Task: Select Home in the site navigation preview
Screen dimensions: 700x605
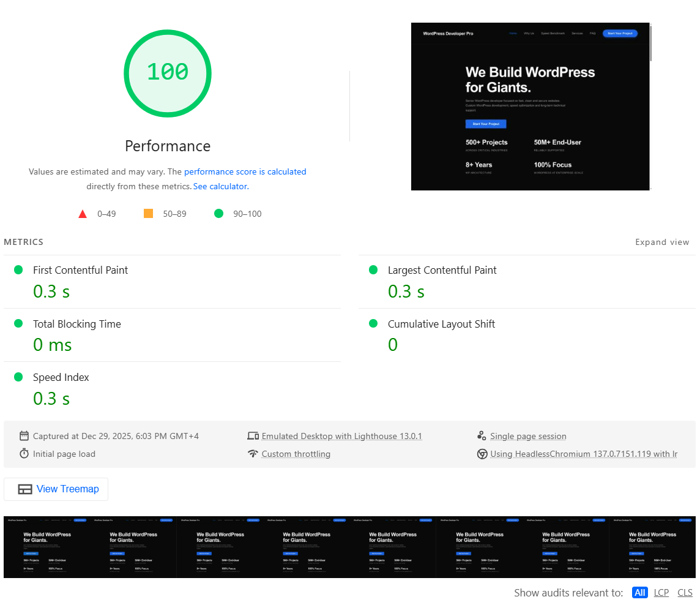Action: point(513,33)
